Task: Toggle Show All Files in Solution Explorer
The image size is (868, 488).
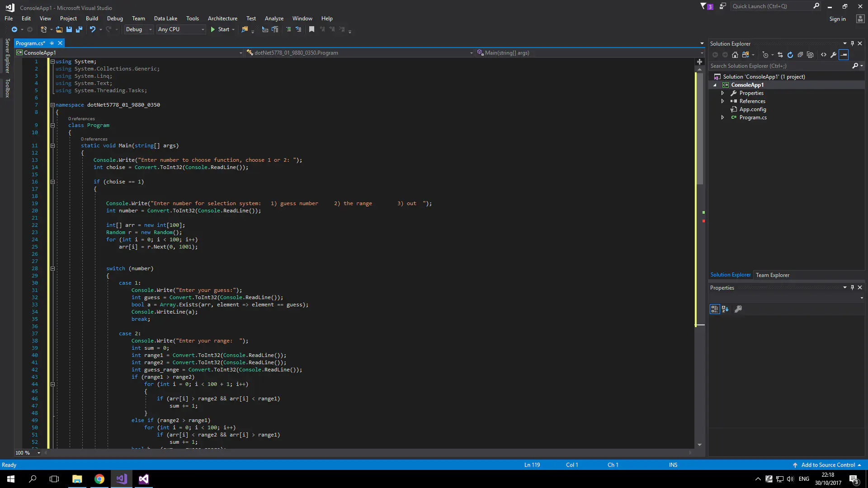Action: [x=810, y=55]
